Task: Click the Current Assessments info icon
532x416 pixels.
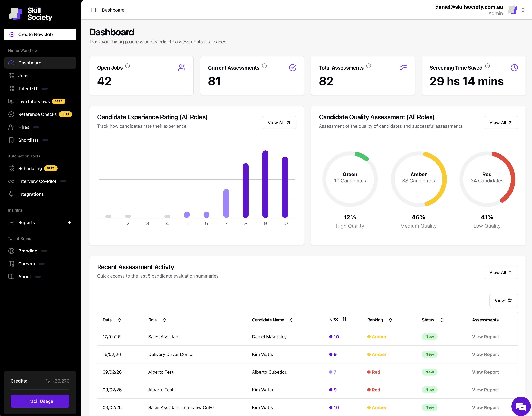Action: [264, 66]
